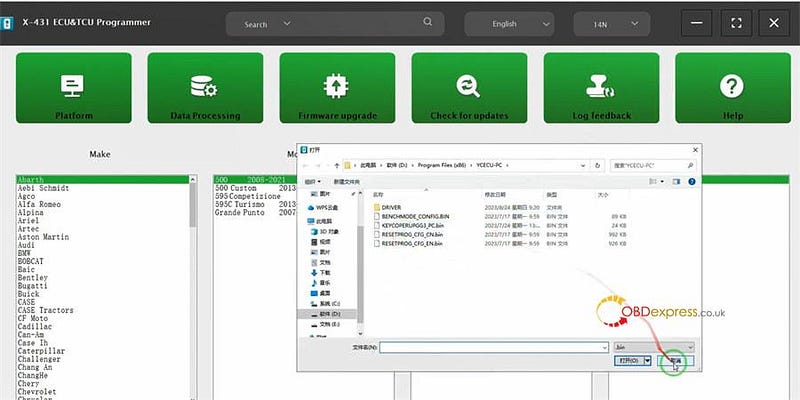
Task: Select software drive (D:) in sidebar
Action: point(327,314)
